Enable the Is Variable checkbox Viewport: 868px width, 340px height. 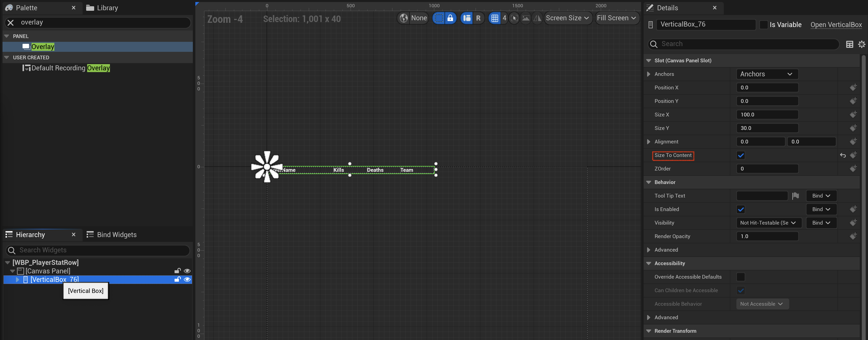(x=764, y=25)
